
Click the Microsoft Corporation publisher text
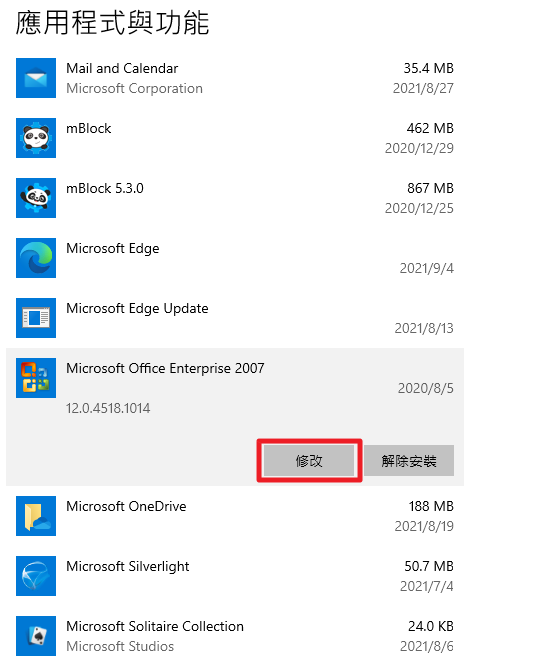point(135,88)
